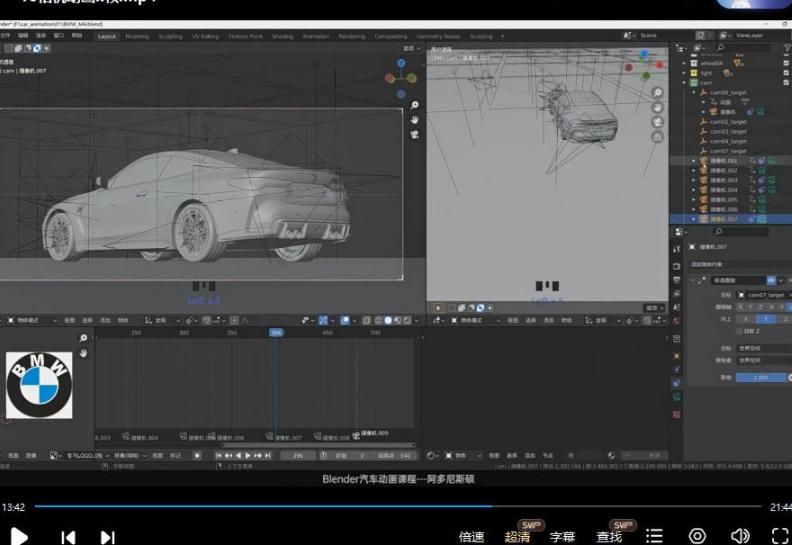Toggle video player volume mute
Screen dimensions: 792x545
pyautogui.click(x=740, y=536)
